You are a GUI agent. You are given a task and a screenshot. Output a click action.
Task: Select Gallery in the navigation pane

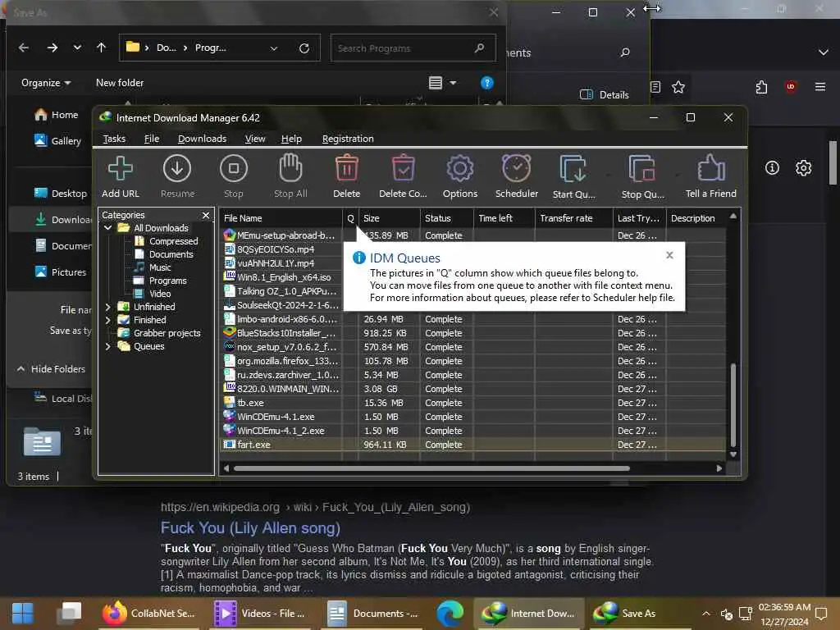coord(57,141)
